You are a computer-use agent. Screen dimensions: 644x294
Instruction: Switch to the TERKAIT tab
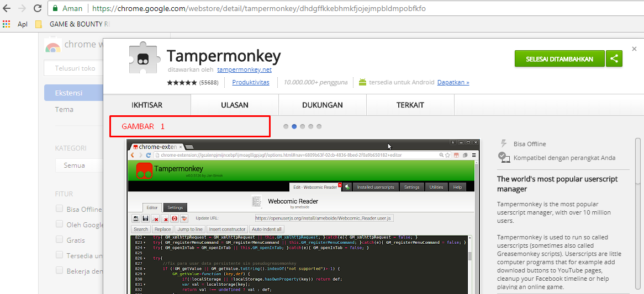pyautogui.click(x=410, y=105)
